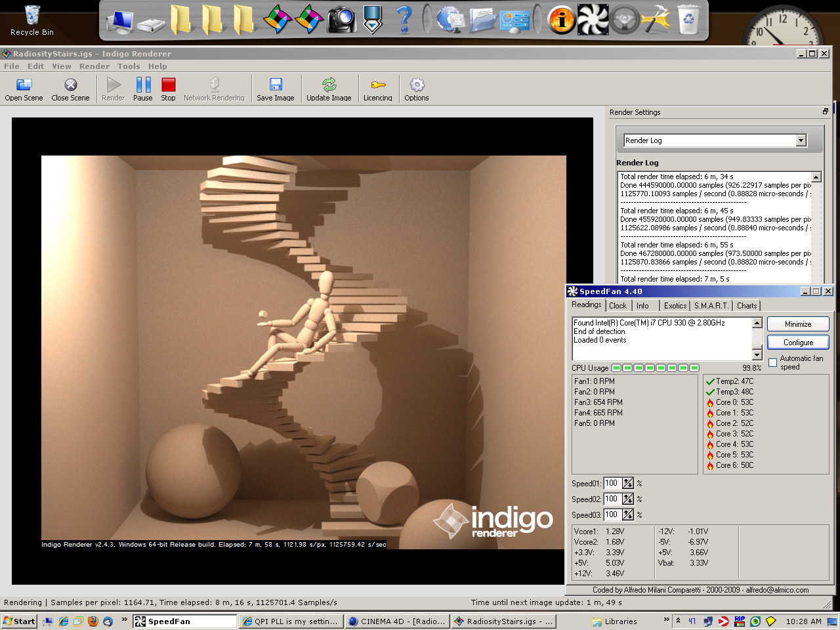The height and width of the screenshot is (630, 840).
Task: Open the Charts tab in SpeedFan
Action: [747, 306]
